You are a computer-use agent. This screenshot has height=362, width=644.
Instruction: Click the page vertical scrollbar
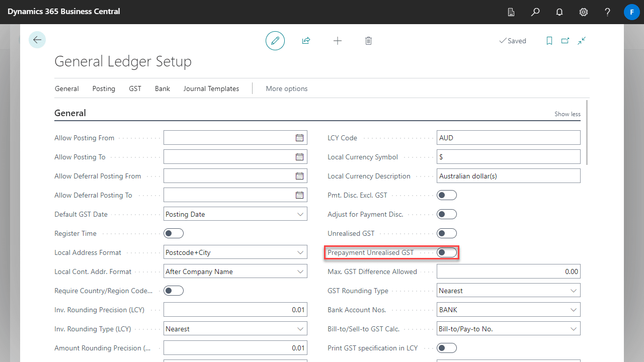pyautogui.click(x=587, y=132)
